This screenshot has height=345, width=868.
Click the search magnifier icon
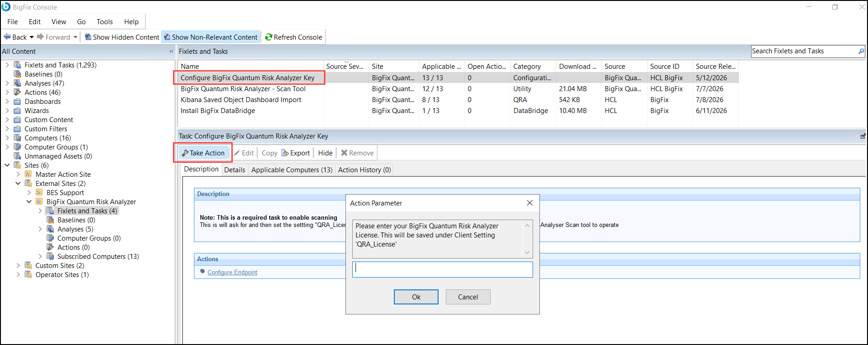[861, 51]
